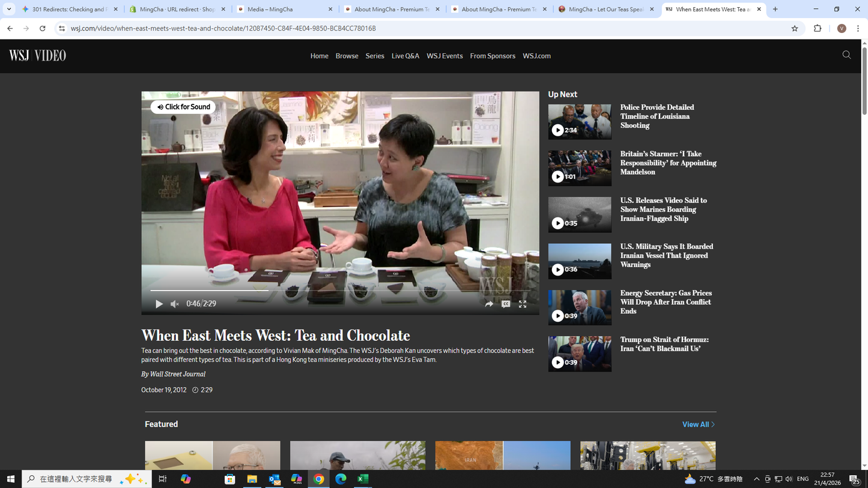This screenshot has height=488, width=868.
Task: Click the 'By Wall Street Journal' byline
Action: (x=174, y=374)
